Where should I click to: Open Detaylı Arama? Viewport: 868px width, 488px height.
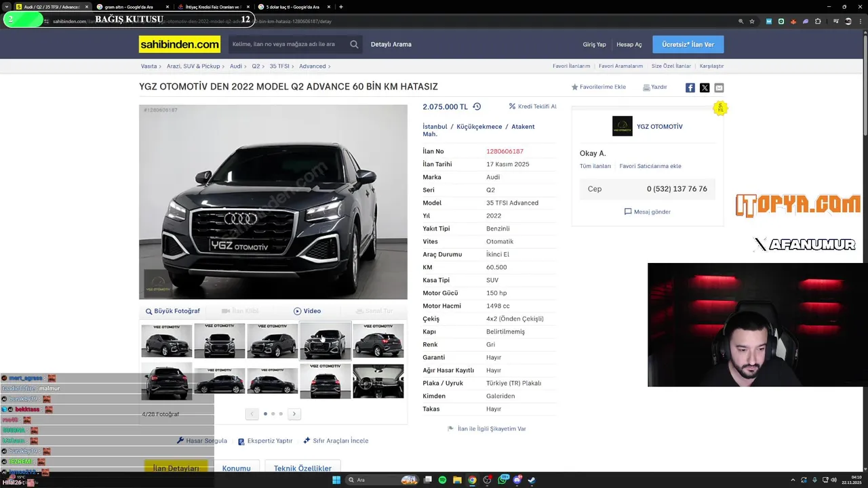pos(391,45)
